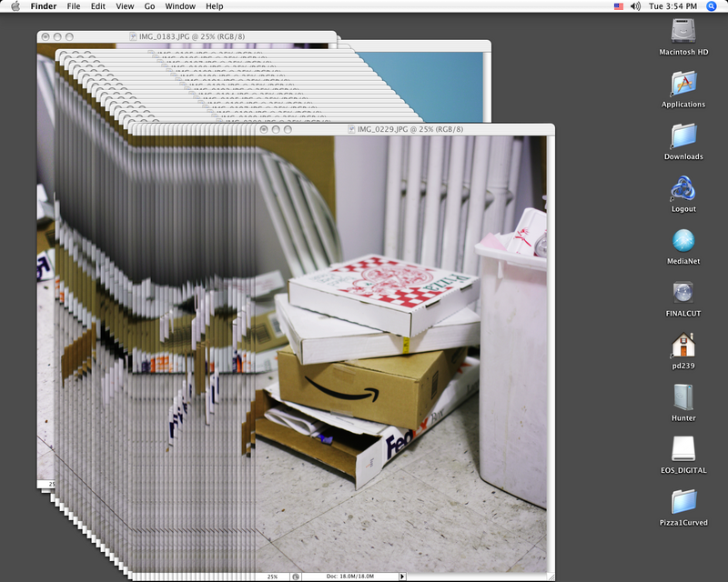Open the Edit menu

98,6
